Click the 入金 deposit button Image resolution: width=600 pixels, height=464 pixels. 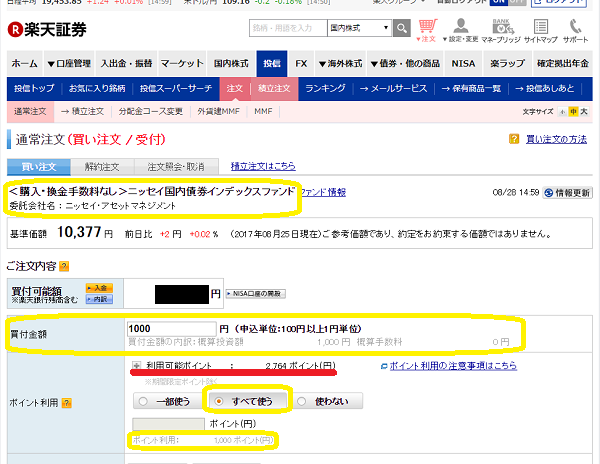pyautogui.click(x=99, y=288)
